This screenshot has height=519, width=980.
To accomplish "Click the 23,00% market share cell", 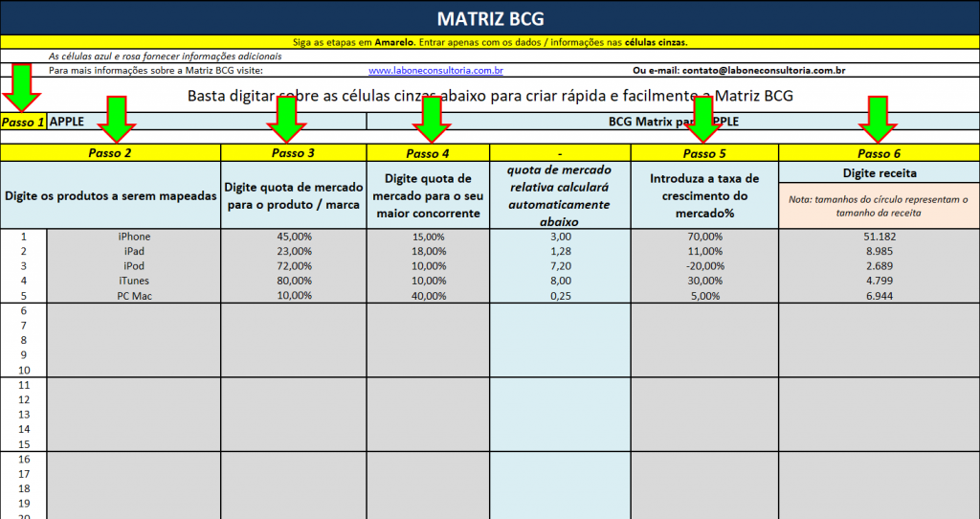I will click(x=294, y=252).
